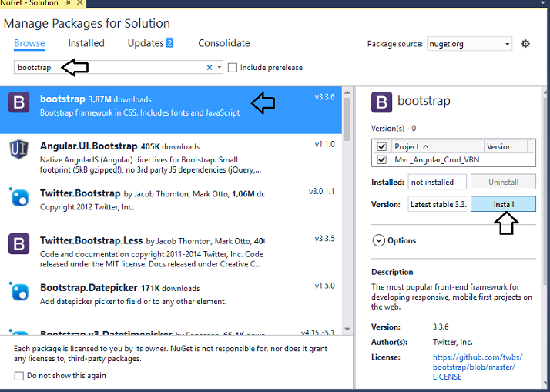Click the Angular.UI.Bootstrap shield icon
The width and height of the screenshot is (550, 392).
[x=19, y=149]
